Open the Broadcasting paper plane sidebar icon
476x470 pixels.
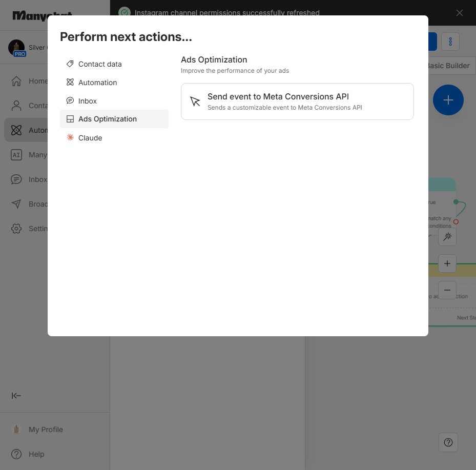[16, 204]
